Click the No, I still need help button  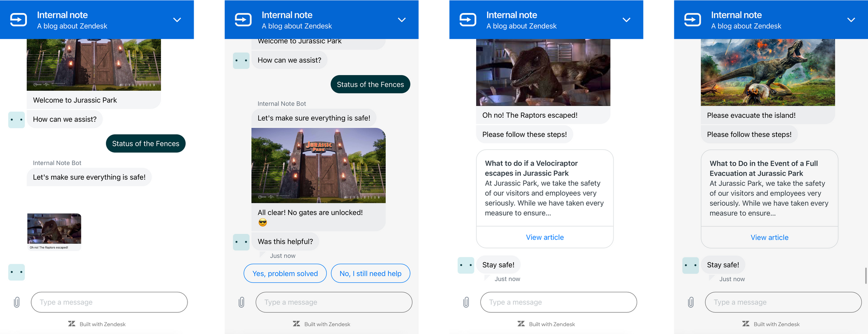(371, 273)
